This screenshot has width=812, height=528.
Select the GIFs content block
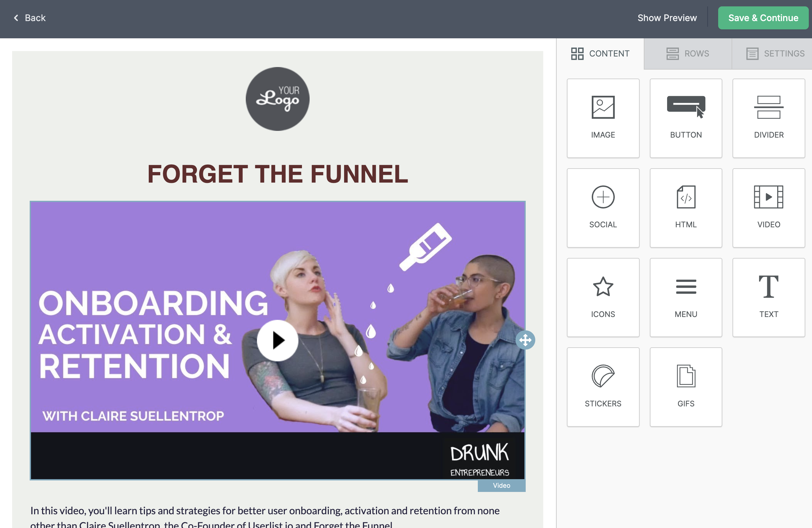click(x=686, y=387)
